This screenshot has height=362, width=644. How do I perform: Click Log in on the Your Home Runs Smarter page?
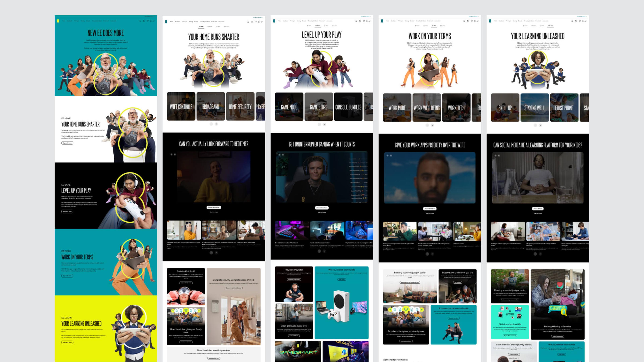260,22
